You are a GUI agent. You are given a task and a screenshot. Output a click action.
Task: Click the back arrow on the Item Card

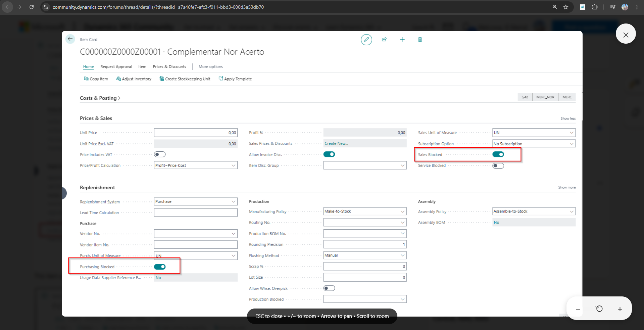[x=70, y=39]
